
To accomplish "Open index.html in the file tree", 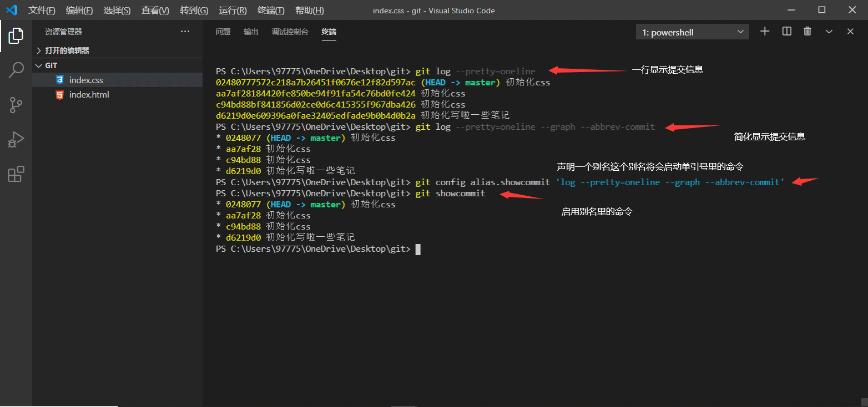I will pyautogui.click(x=117, y=95).
